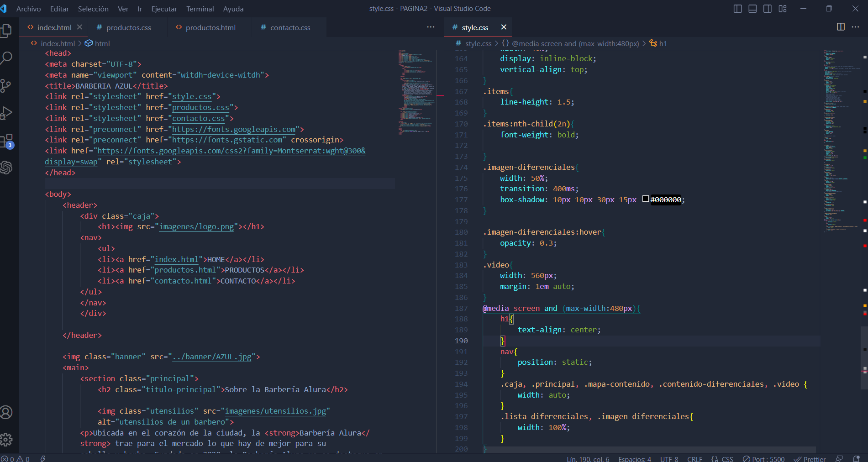Click the style.css editor minimap
868x462 pixels.
842,141
